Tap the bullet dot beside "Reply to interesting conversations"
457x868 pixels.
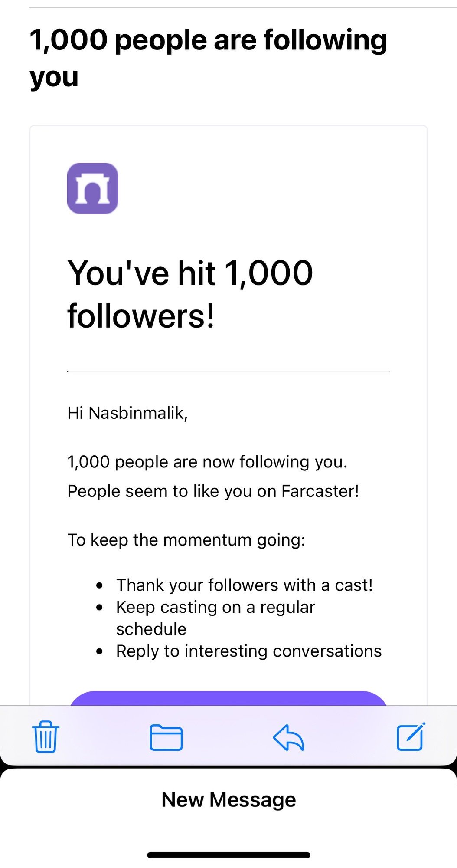click(x=100, y=651)
